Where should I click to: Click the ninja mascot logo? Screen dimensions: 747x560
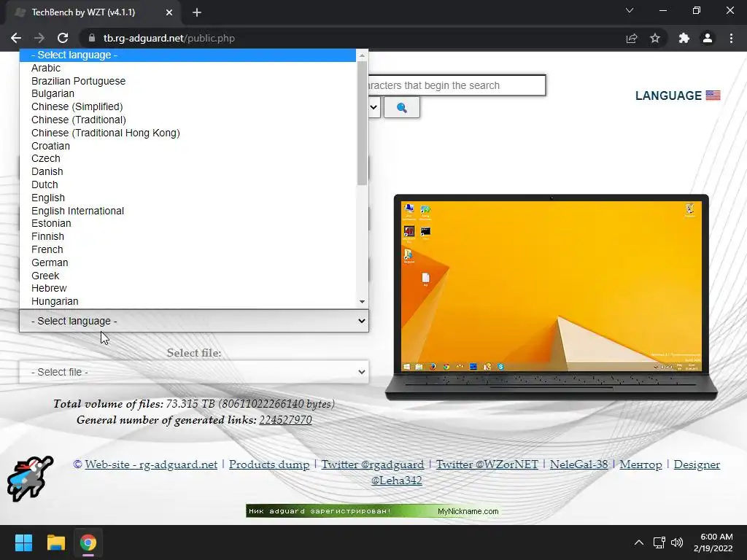pyautogui.click(x=29, y=478)
